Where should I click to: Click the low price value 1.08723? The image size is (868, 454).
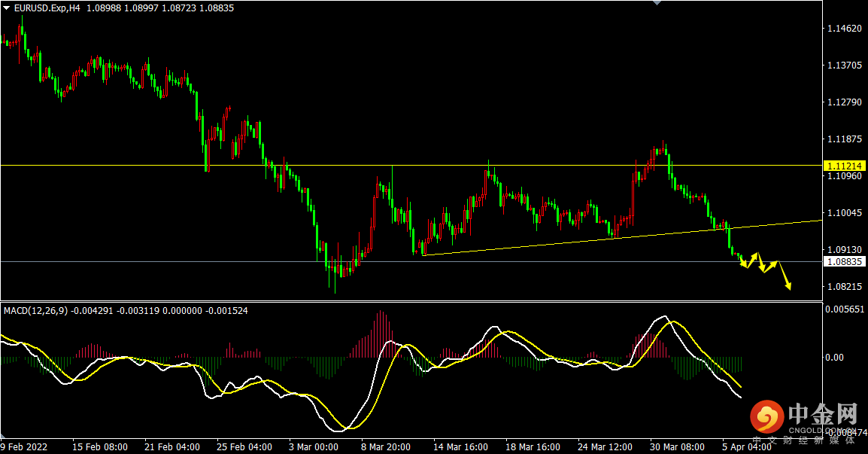pos(179,8)
